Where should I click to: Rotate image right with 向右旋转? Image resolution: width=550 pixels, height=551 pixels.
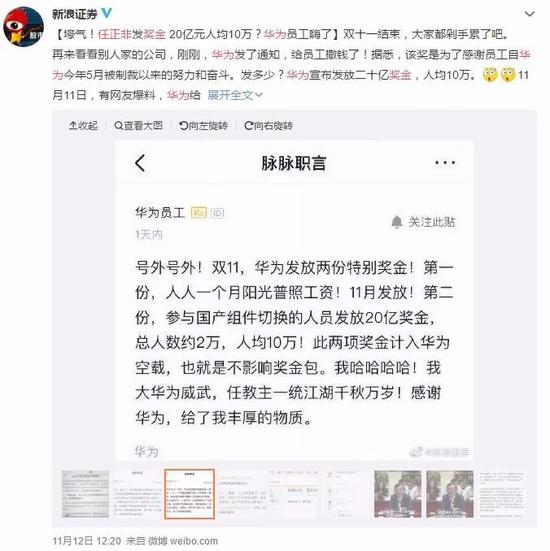click(x=268, y=125)
